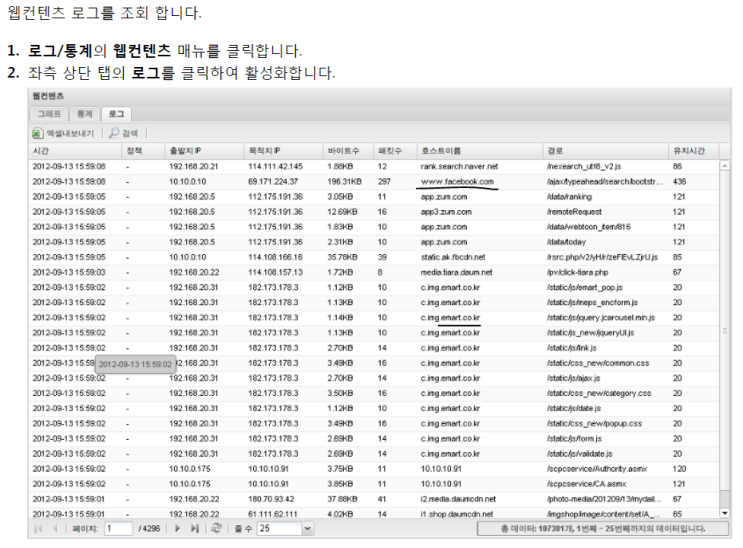Go to next page arrow
This screenshot has height=548, width=743.
coord(177,529)
